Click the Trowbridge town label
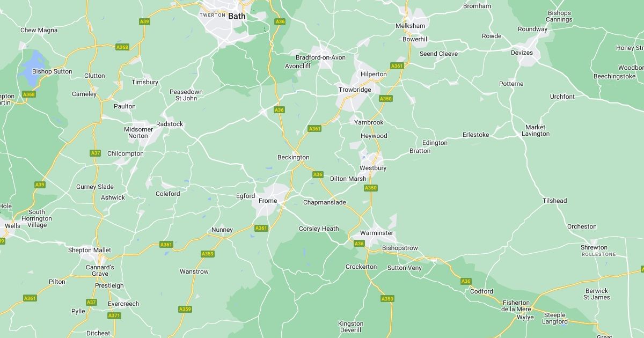 click(x=355, y=90)
